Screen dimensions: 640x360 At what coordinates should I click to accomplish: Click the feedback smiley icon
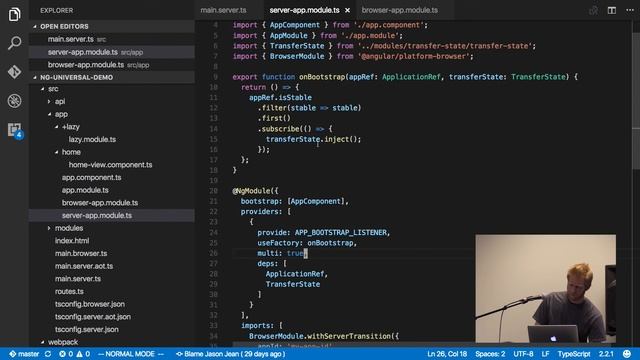627,353
